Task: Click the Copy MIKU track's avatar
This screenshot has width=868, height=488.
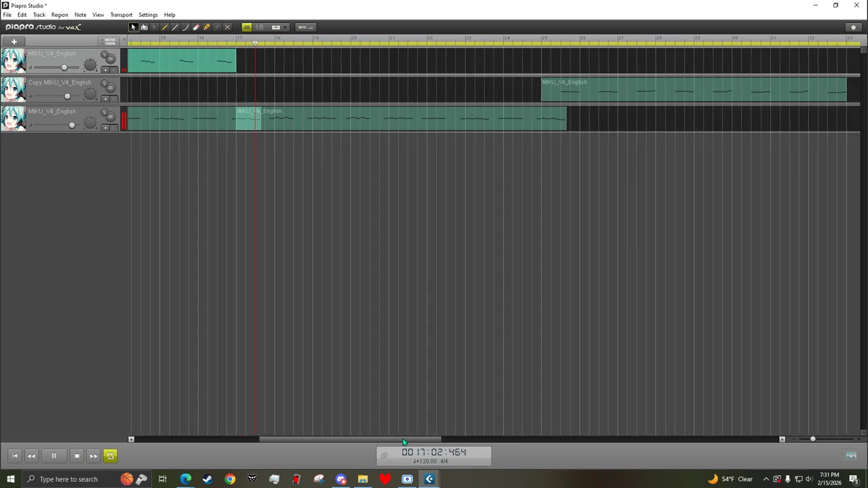Action: pos(13,90)
